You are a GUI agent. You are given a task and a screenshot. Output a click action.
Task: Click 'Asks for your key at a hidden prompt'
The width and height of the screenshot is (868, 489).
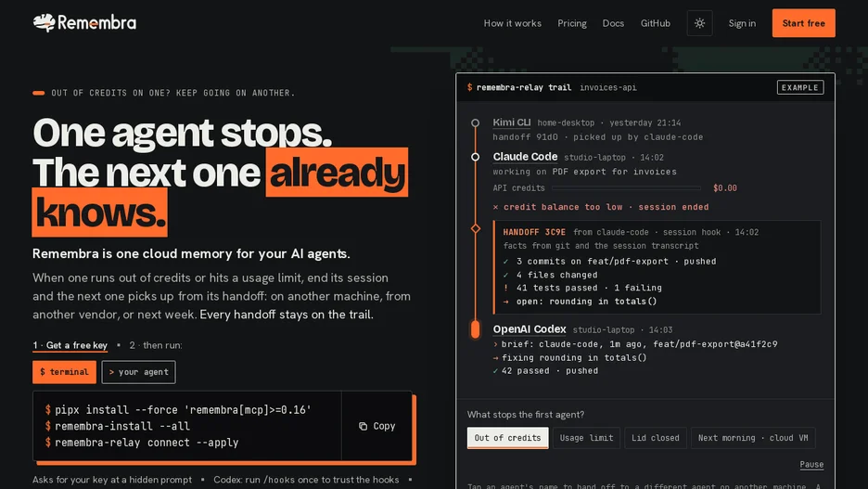click(x=112, y=480)
